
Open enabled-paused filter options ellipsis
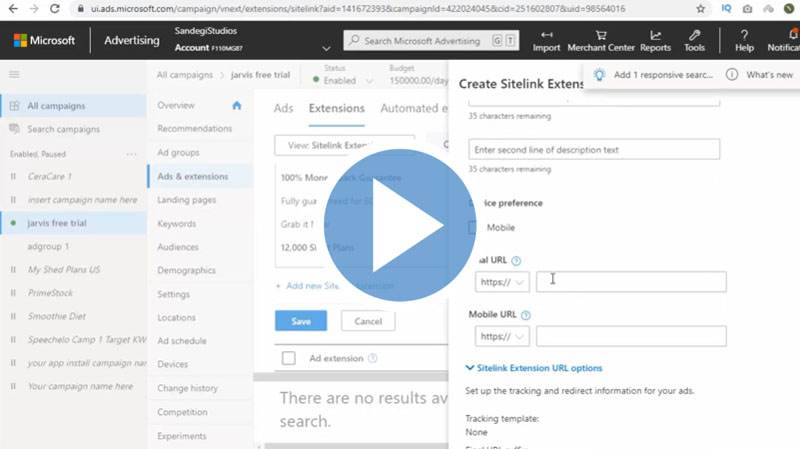(131, 154)
